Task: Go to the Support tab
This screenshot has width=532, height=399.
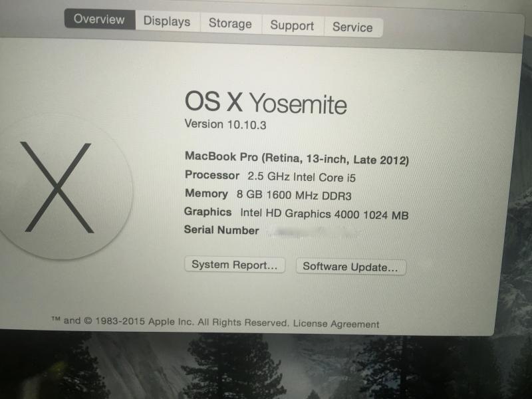Action: point(292,26)
